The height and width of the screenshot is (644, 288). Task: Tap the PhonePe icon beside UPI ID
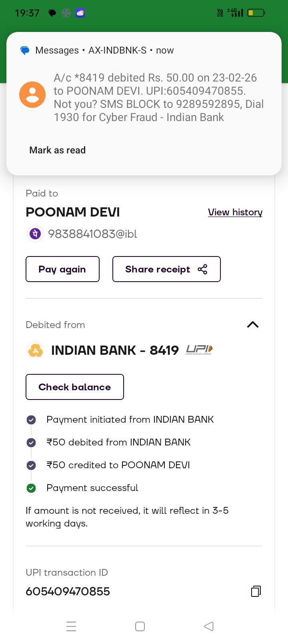click(35, 234)
